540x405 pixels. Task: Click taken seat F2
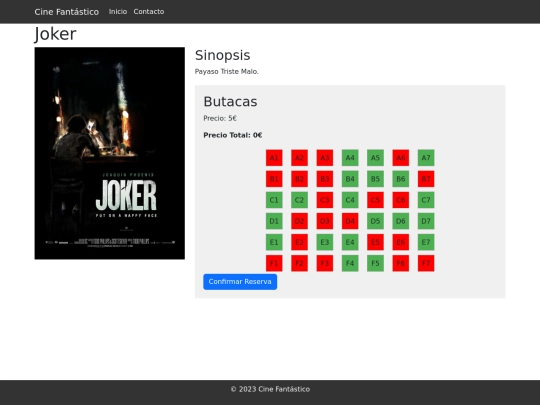point(299,263)
